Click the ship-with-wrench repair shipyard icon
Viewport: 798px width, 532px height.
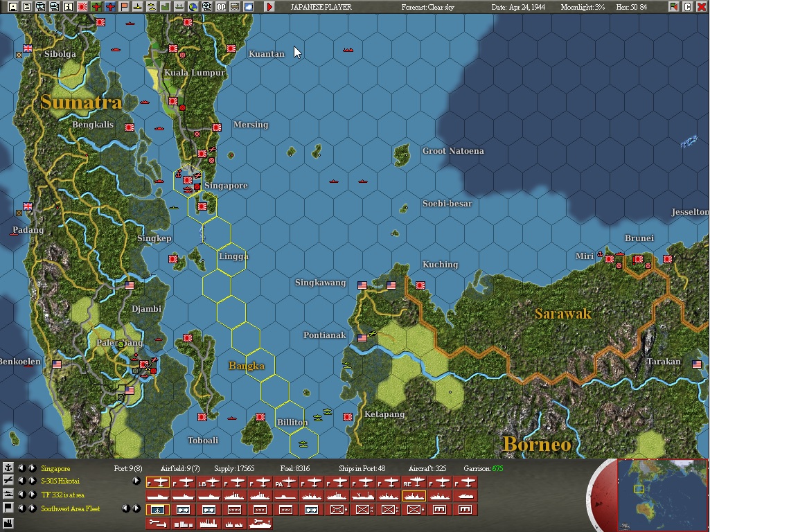click(260, 524)
